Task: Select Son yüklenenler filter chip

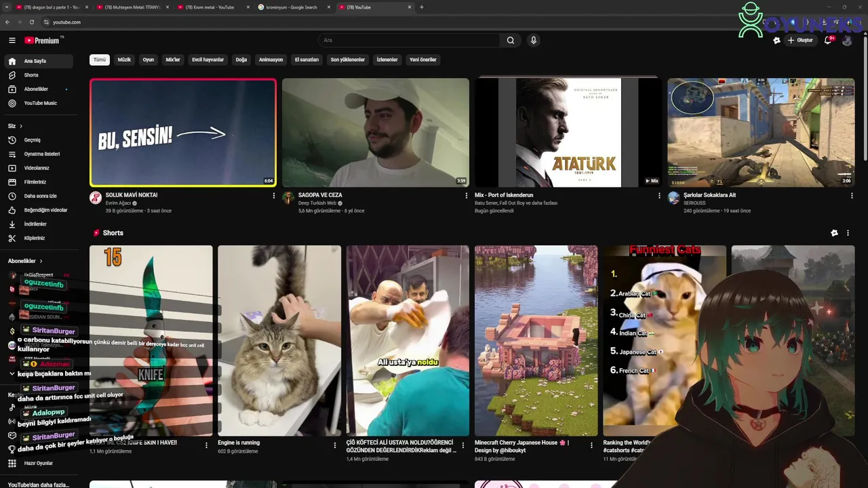Action: [x=348, y=60]
